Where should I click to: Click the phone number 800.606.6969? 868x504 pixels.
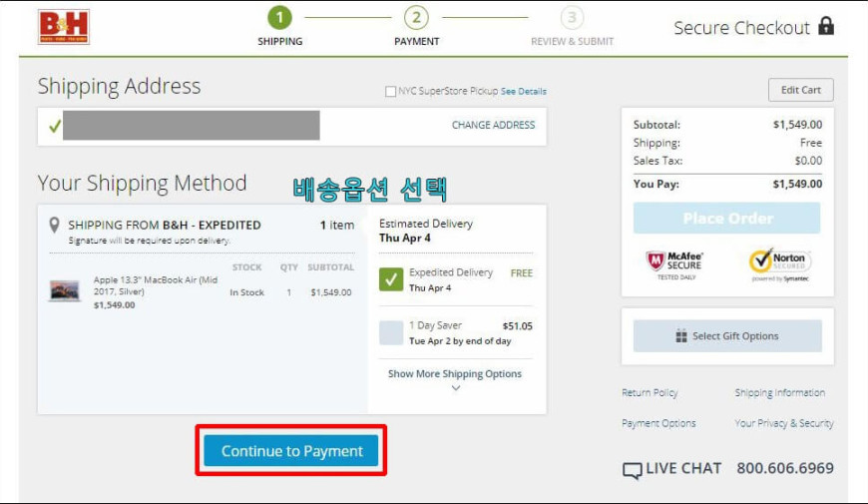click(785, 468)
